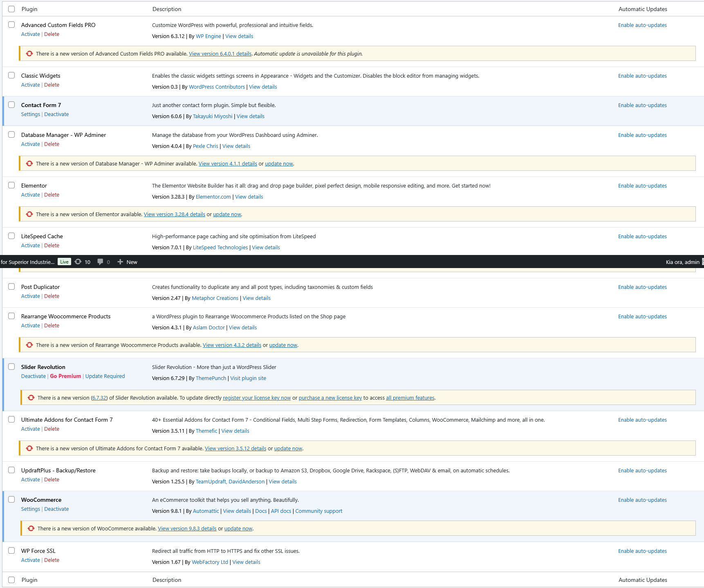The width and height of the screenshot is (704, 588).
Task: Register your license key now link
Action: (257, 398)
